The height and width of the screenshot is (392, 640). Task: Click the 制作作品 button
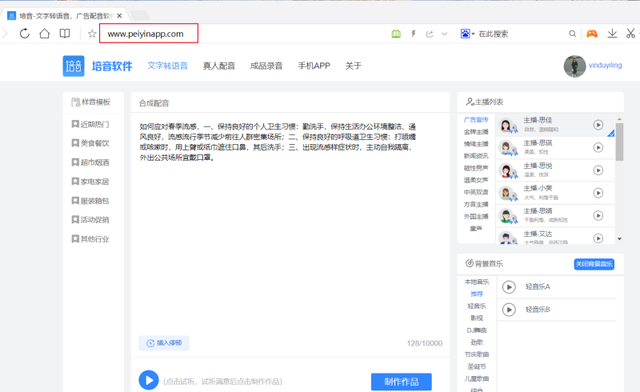(401, 382)
